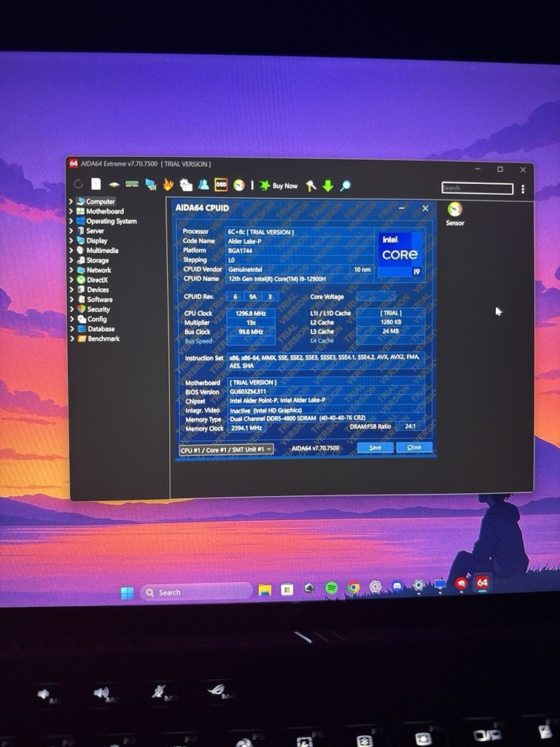Open Microsoft Store from the taskbar
Image resolution: width=560 pixels, height=747 pixels.
point(287,589)
